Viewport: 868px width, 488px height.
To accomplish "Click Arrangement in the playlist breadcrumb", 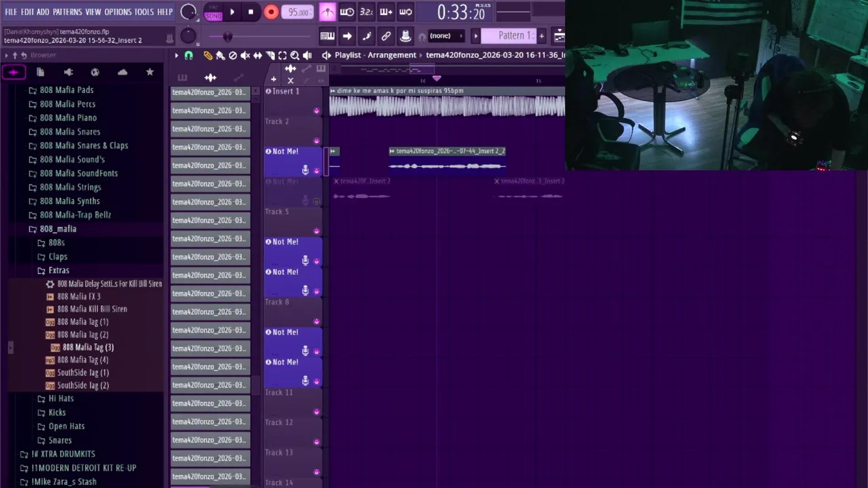I will [392, 56].
